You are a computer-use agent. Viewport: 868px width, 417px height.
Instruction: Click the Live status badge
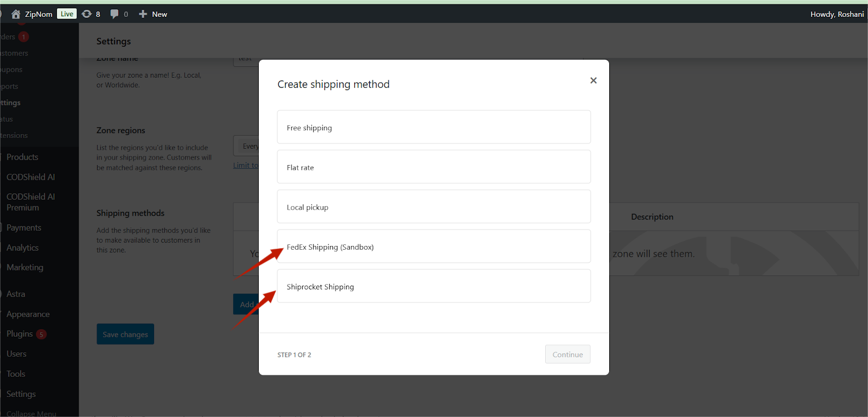67,14
